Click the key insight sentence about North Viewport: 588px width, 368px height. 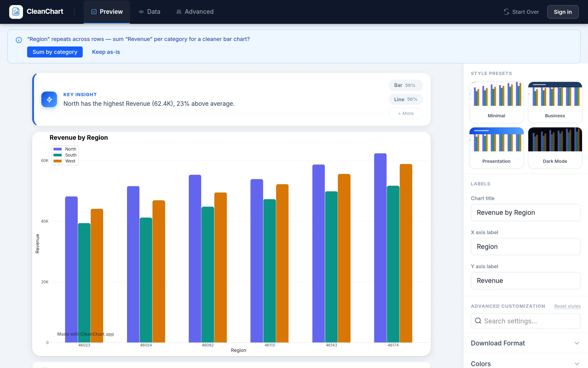coord(149,104)
